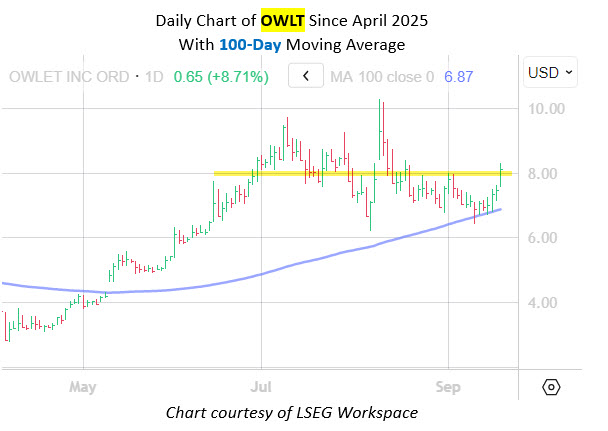The width and height of the screenshot is (608, 431).
Task: Select the OWLET INC ORD symbol label
Action: coord(69,77)
